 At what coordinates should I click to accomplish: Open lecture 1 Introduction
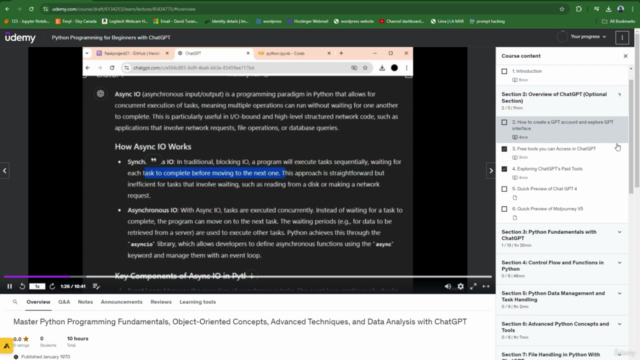click(x=527, y=71)
